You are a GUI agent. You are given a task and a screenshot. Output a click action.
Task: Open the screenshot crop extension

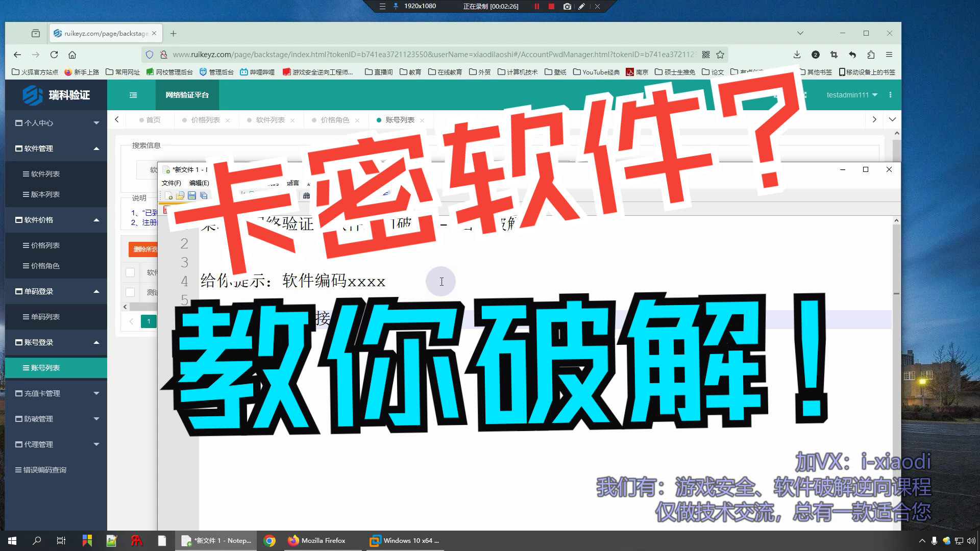click(x=834, y=55)
